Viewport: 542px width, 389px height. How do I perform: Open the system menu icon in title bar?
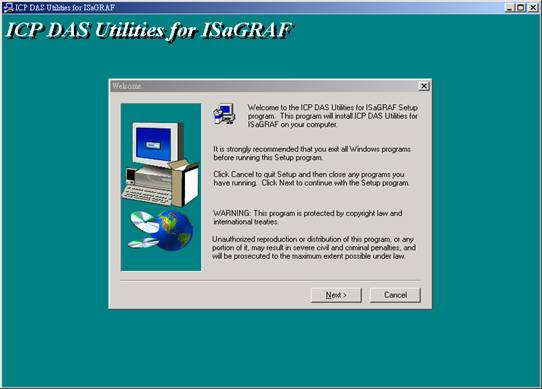(8, 7)
